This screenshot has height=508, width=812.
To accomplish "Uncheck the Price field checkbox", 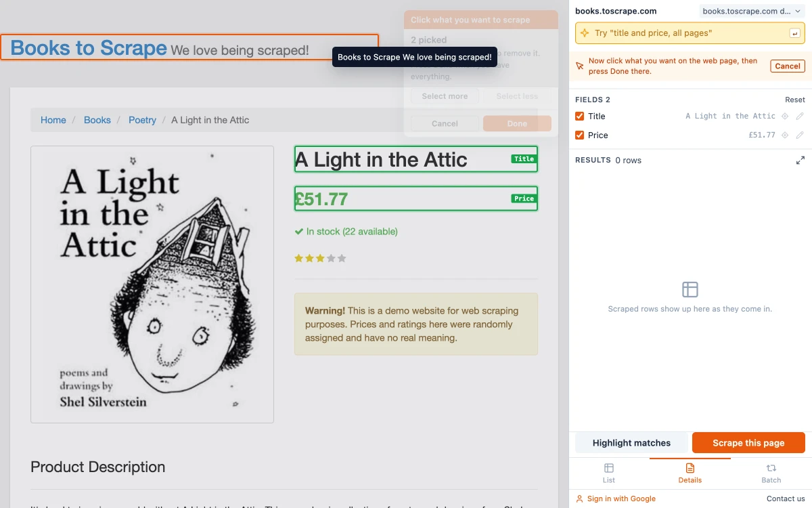I will click(x=579, y=135).
